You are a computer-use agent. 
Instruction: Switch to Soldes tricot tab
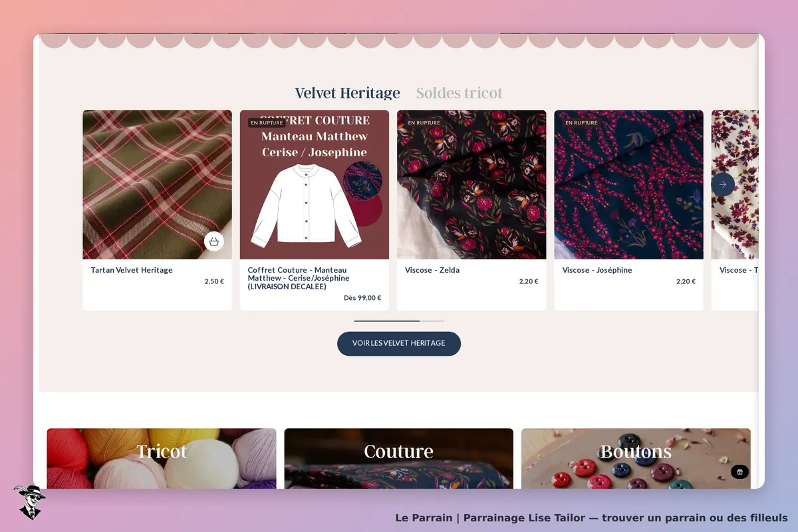pos(460,93)
